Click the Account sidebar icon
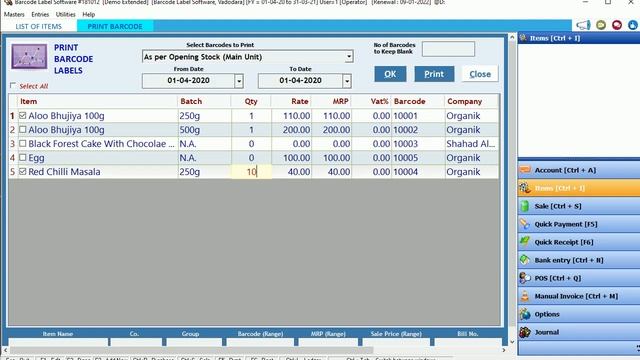Image resolution: width=640 pixels, height=360 pixels. 525,170
